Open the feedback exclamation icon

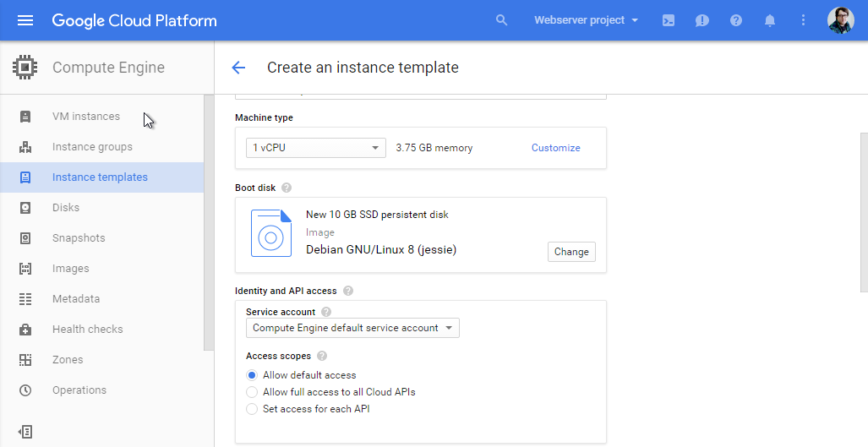pyautogui.click(x=702, y=20)
